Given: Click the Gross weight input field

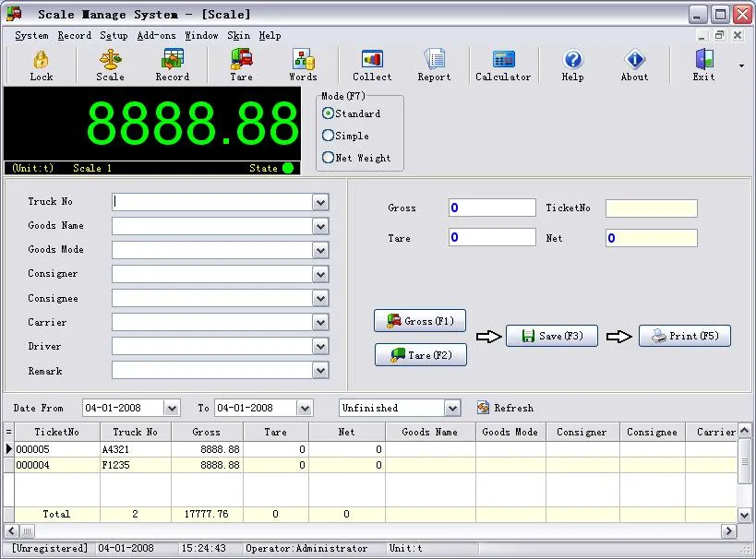Looking at the screenshot, I should coord(492,208).
